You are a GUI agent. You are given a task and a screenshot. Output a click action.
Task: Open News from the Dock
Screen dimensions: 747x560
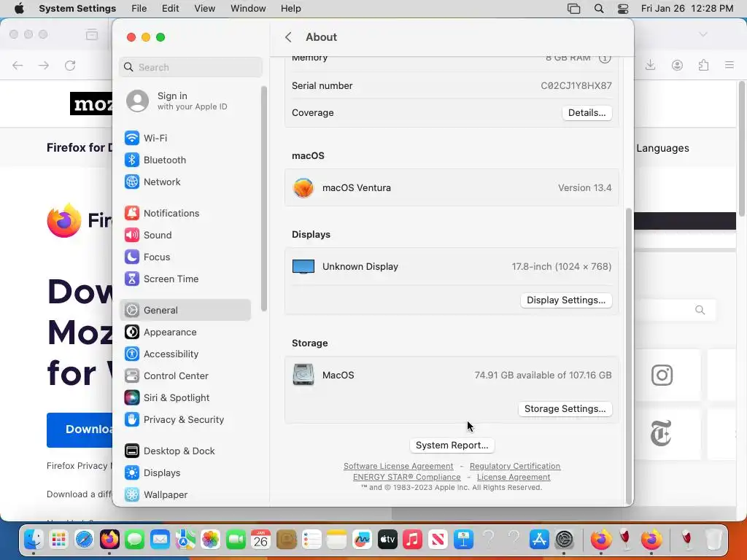coord(438,540)
